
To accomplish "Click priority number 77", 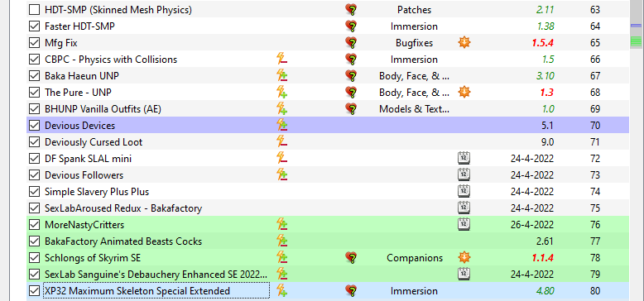I will [595, 241].
